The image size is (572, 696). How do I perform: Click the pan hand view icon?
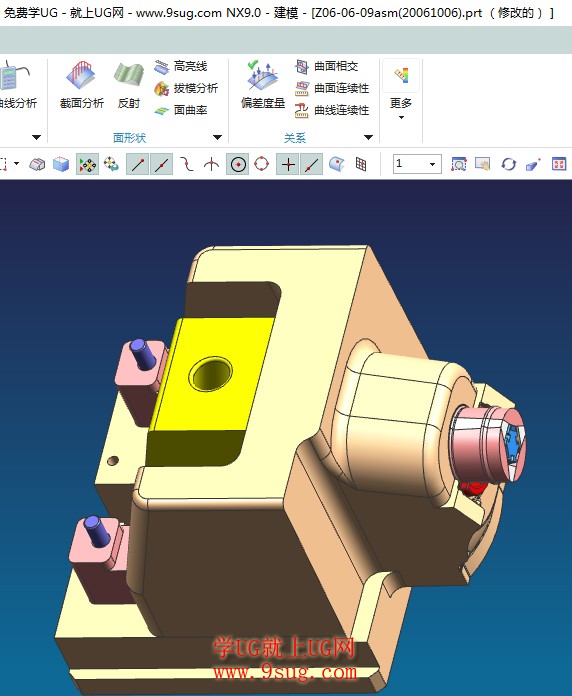tap(483, 164)
